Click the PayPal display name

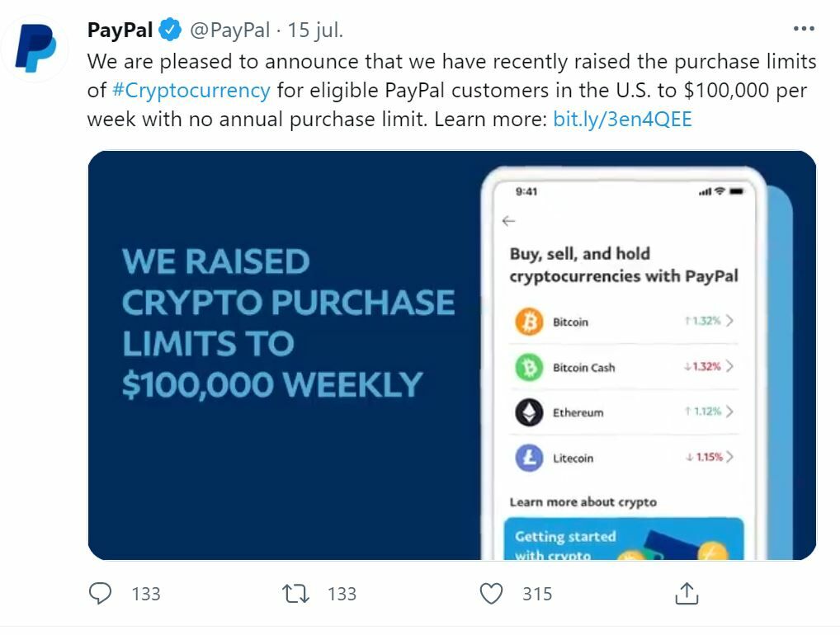point(120,31)
